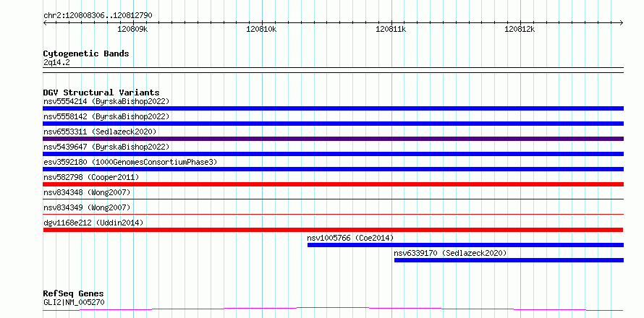
Task: Select the purple bar for nsv6553311
Action: point(333,139)
